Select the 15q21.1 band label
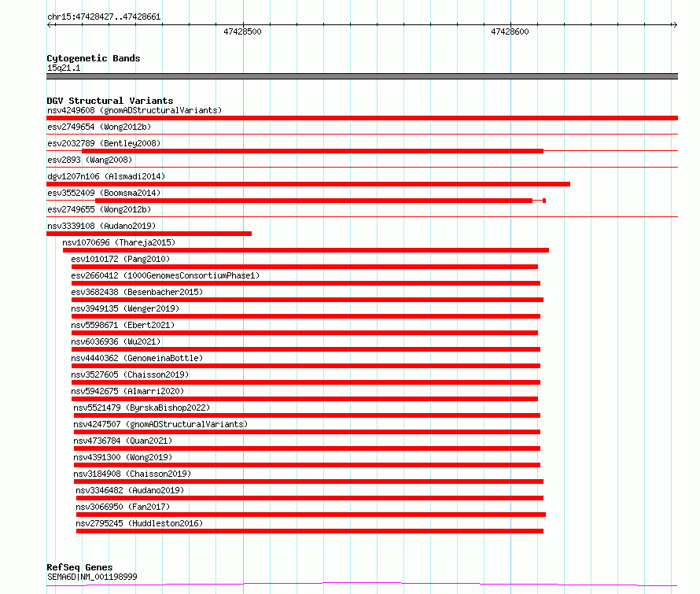 64,68
